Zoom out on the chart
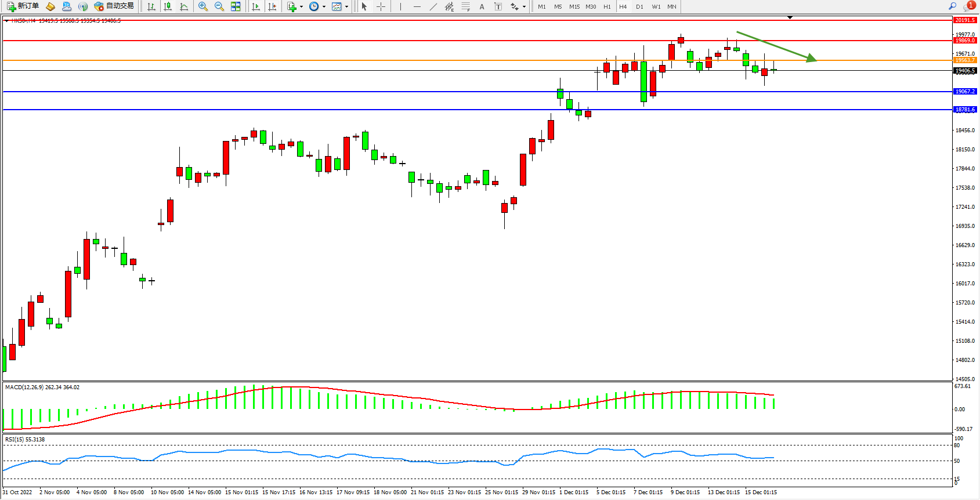The width and height of the screenshot is (980, 500). tap(219, 6)
